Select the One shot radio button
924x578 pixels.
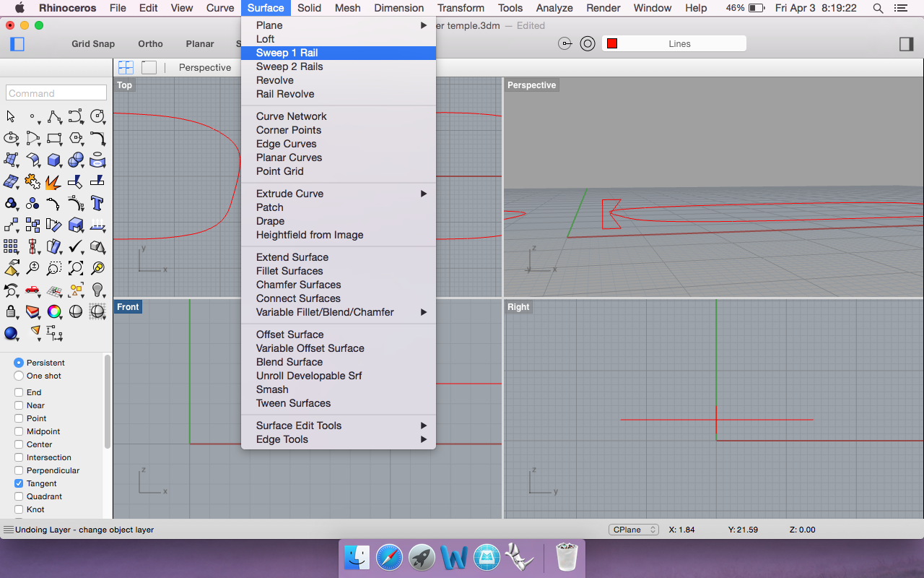pos(19,376)
